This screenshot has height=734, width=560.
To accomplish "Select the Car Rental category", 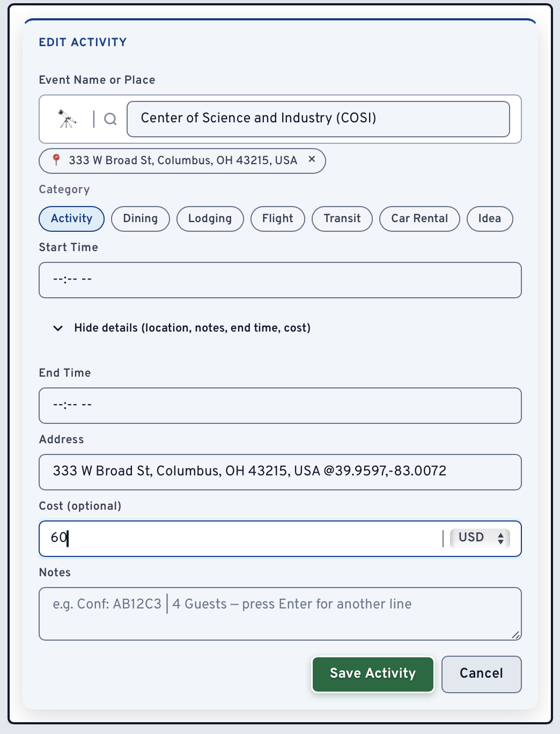I will pos(419,219).
